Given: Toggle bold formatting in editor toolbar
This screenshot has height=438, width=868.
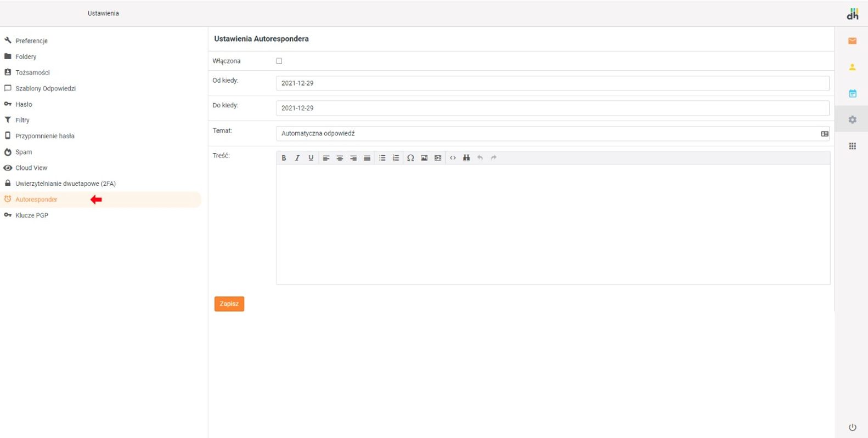Looking at the screenshot, I should click(284, 158).
